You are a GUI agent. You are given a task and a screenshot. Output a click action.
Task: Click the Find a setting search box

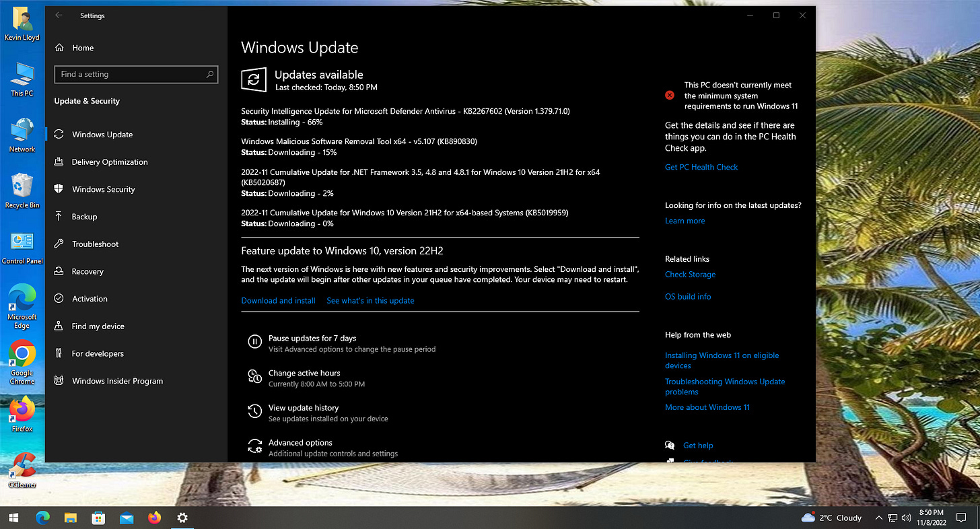pos(136,74)
